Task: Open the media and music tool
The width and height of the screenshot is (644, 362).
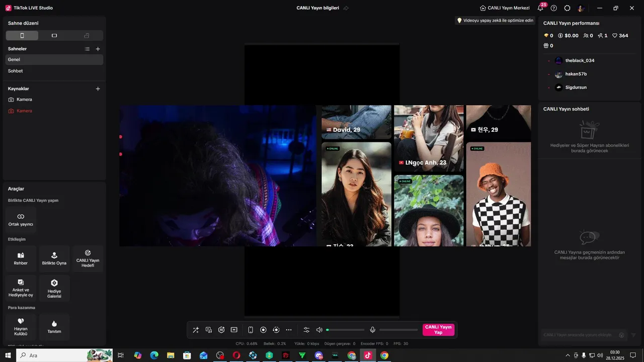Action: point(209,330)
